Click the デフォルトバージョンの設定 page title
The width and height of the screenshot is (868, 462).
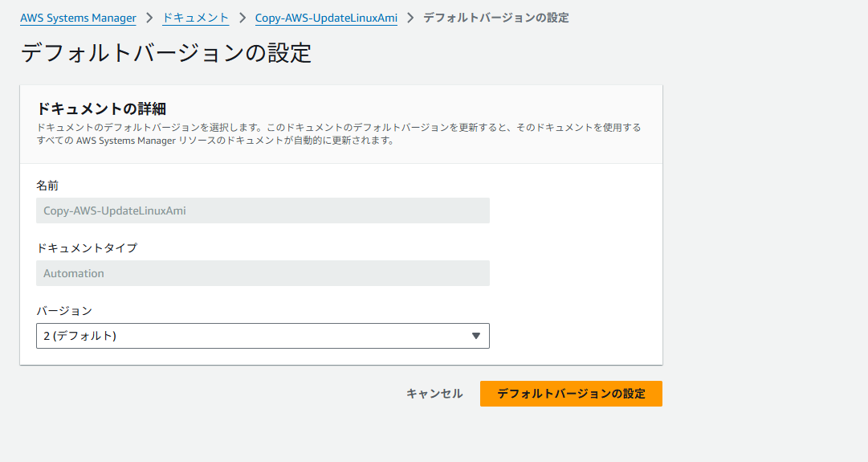166,53
